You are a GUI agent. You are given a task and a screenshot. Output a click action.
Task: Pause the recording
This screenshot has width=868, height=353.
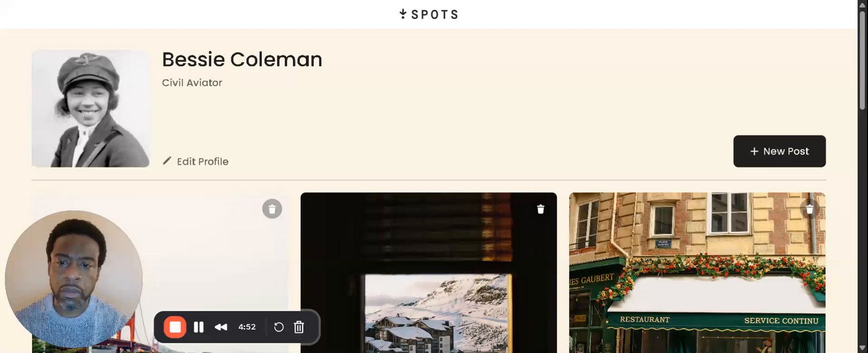(199, 327)
